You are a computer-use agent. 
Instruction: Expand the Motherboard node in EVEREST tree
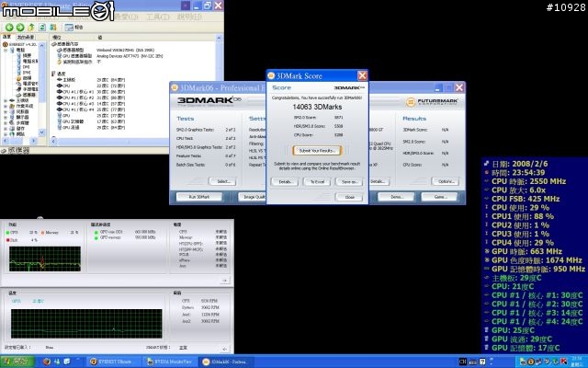point(6,100)
